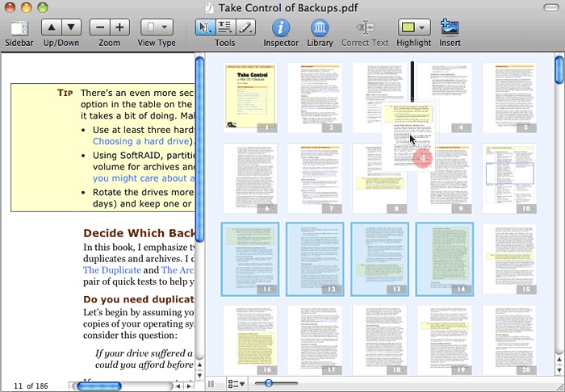Adjust the thumbnail size slider
The height and width of the screenshot is (392, 565).
point(269,383)
